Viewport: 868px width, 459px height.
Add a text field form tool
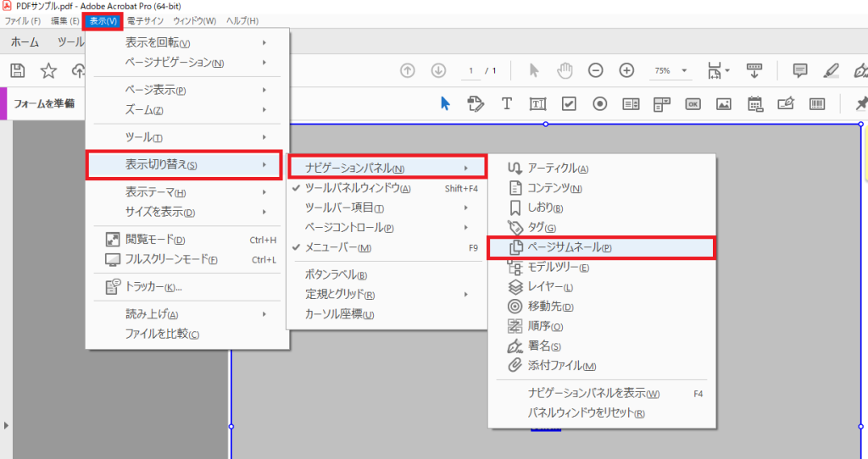point(537,103)
